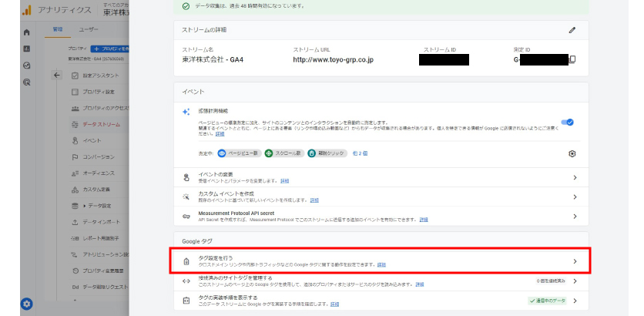Click the タグ設定を行う tag icon
Viewport: 644px width, 316px height.
pyautogui.click(x=186, y=261)
